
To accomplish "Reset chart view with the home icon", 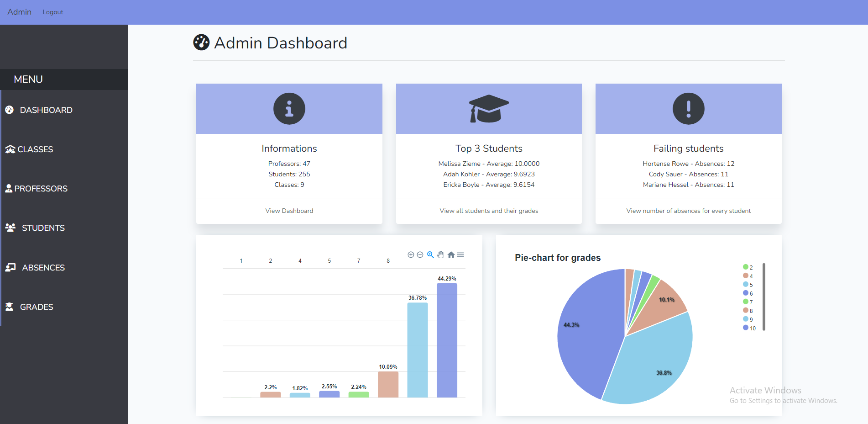I will tap(451, 255).
